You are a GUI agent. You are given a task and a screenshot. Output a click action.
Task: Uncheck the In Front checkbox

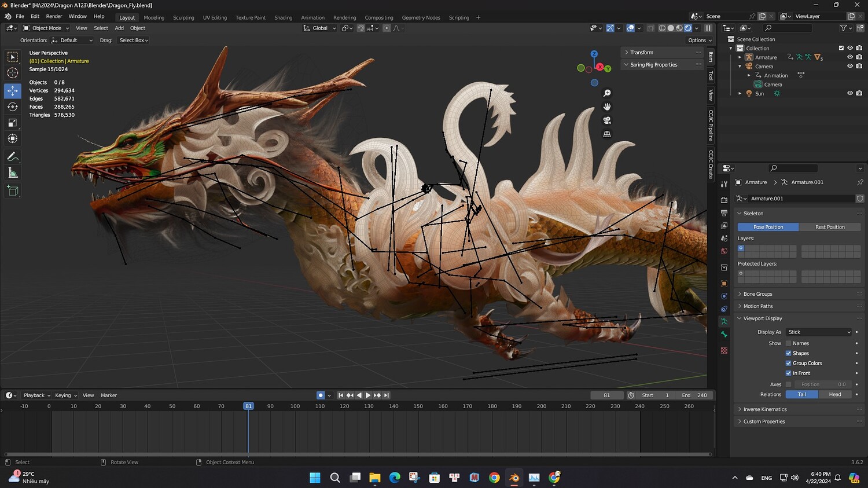(x=788, y=373)
